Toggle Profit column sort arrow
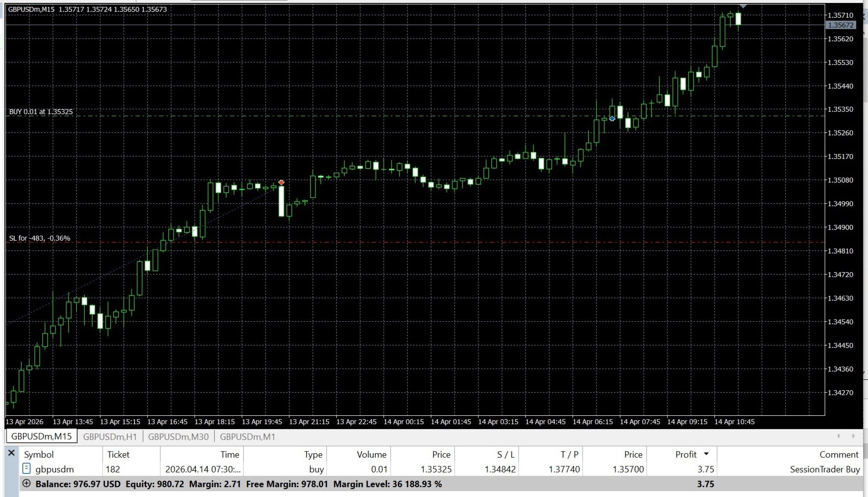The width and height of the screenshot is (868, 497). coord(707,454)
